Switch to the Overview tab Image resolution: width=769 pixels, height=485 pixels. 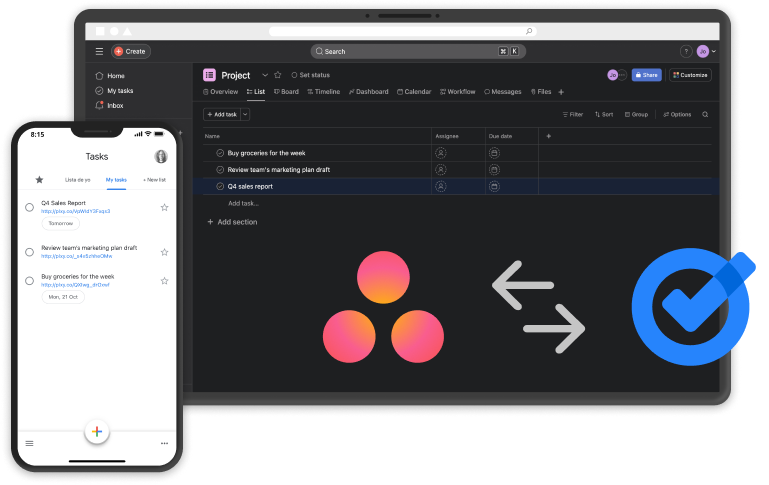coord(221,92)
